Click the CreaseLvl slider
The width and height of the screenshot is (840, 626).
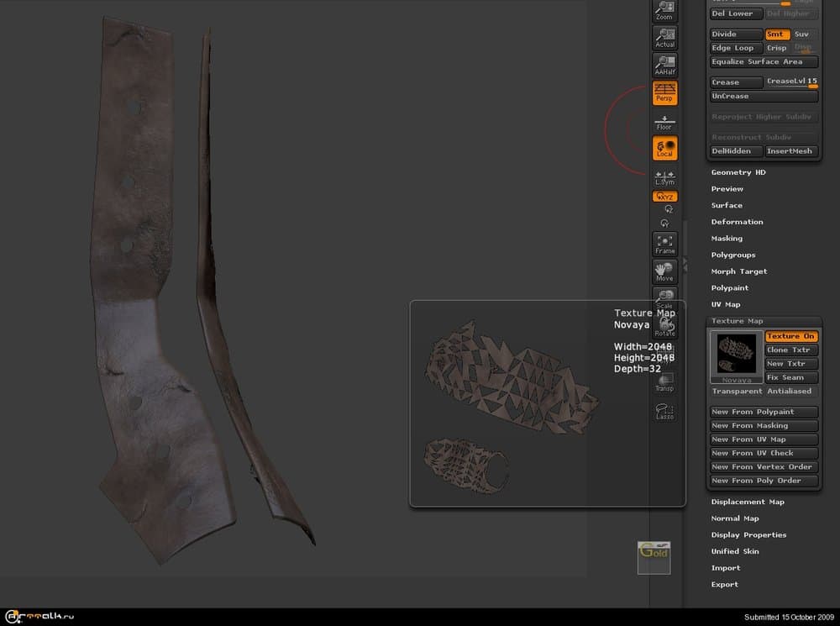(791, 82)
